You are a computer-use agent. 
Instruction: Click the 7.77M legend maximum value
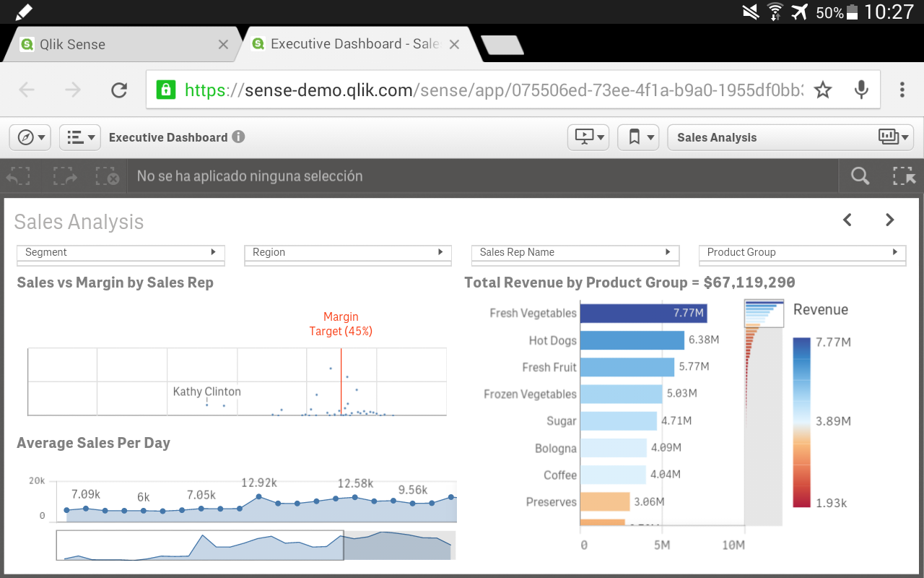pos(833,342)
